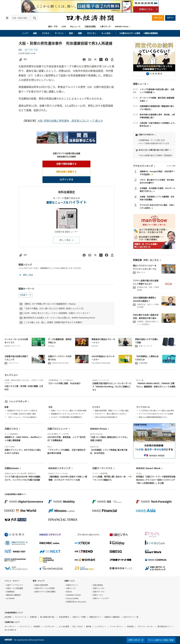Open bottom share sheet icon
Viewport: 180px width, 644px height.
click(112, 255)
